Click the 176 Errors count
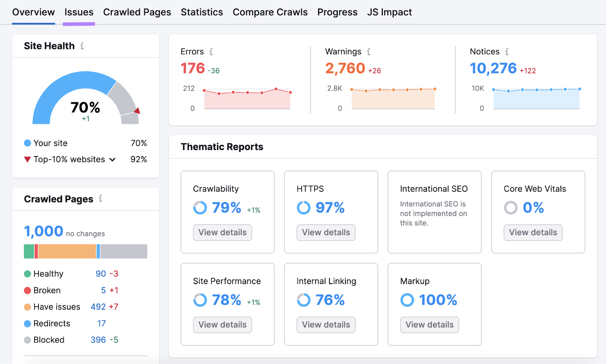The height and width of the screenshot is (364, 606). [x=192, y=68]
